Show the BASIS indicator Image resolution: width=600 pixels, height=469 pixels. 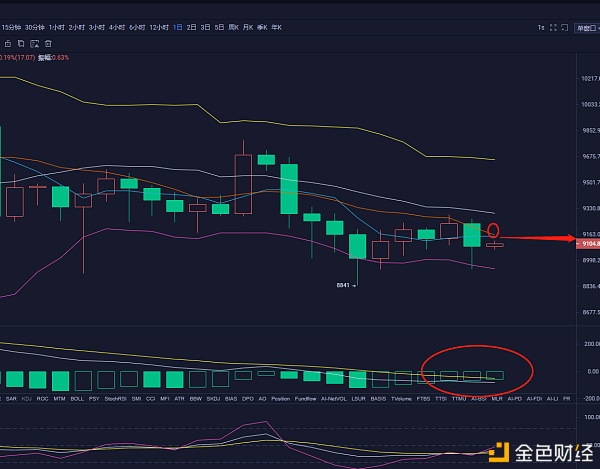tap(378, 399)
